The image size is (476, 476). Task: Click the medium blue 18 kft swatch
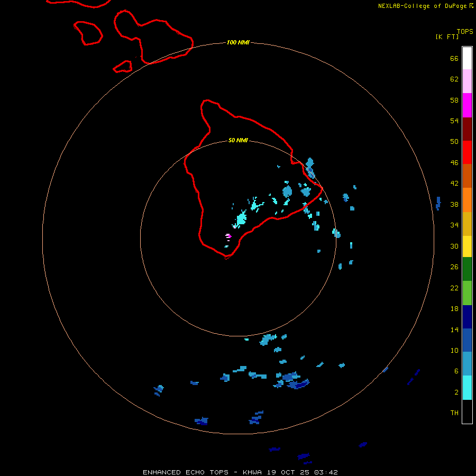[467, 340]
